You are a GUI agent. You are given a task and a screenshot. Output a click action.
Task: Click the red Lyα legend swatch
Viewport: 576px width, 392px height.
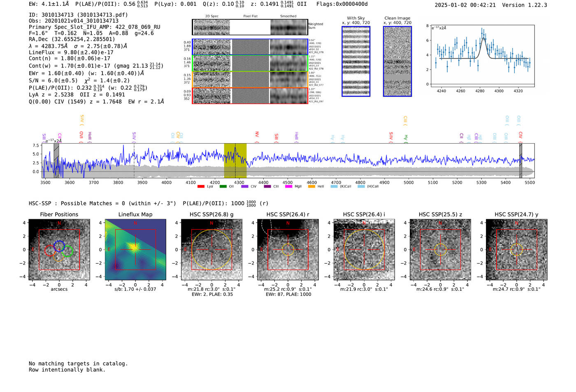coord(201,186)
